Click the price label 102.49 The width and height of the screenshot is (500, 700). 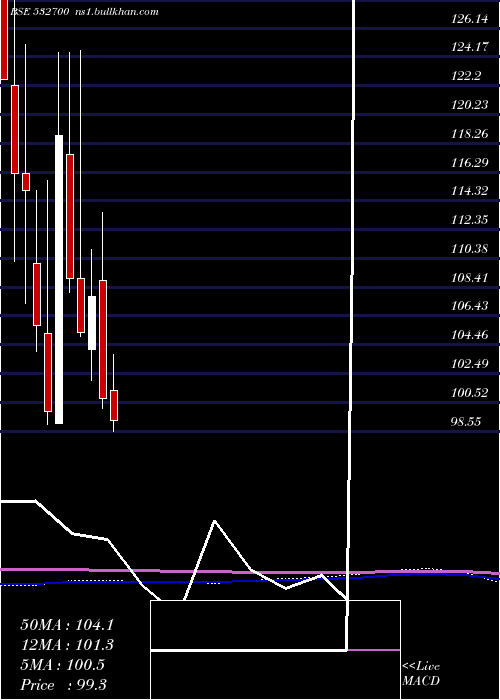(470, 364)
